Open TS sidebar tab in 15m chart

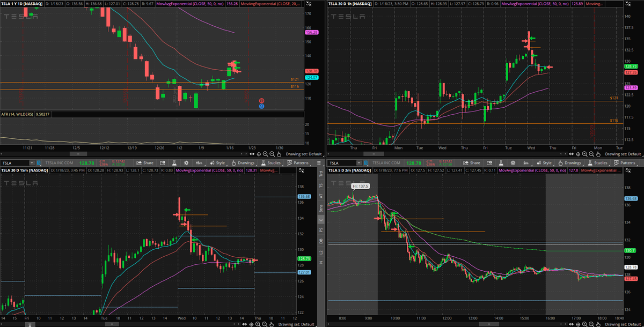pos(321,185)
